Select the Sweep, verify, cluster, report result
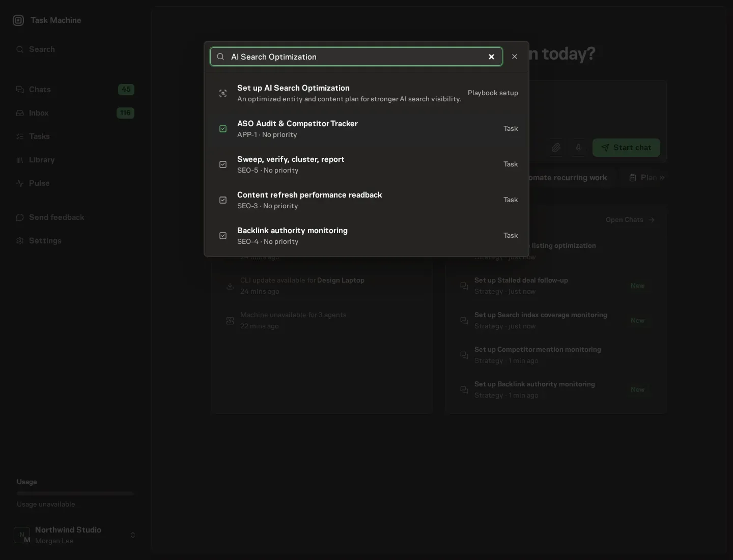This screenshot has height=560, width=733. click(x=366, y=164)
